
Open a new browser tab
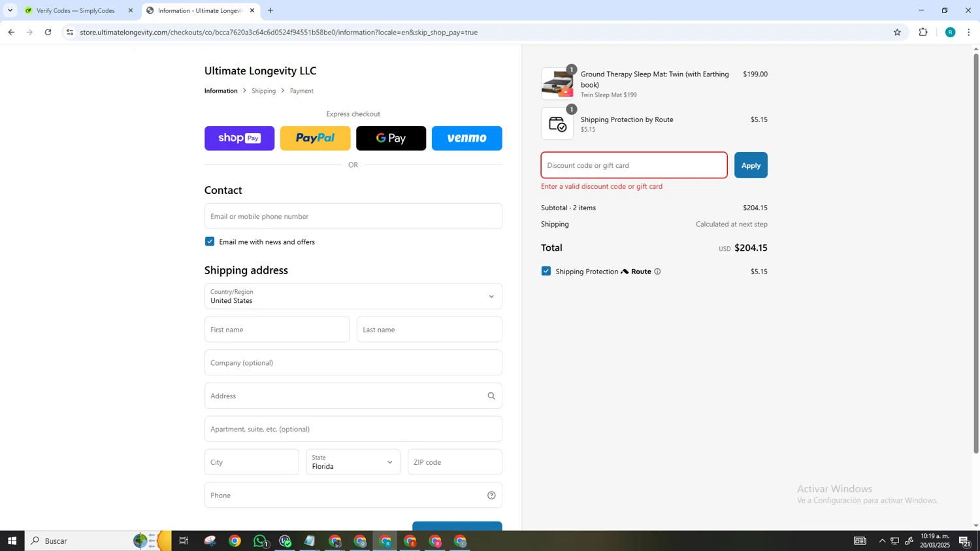270,10
